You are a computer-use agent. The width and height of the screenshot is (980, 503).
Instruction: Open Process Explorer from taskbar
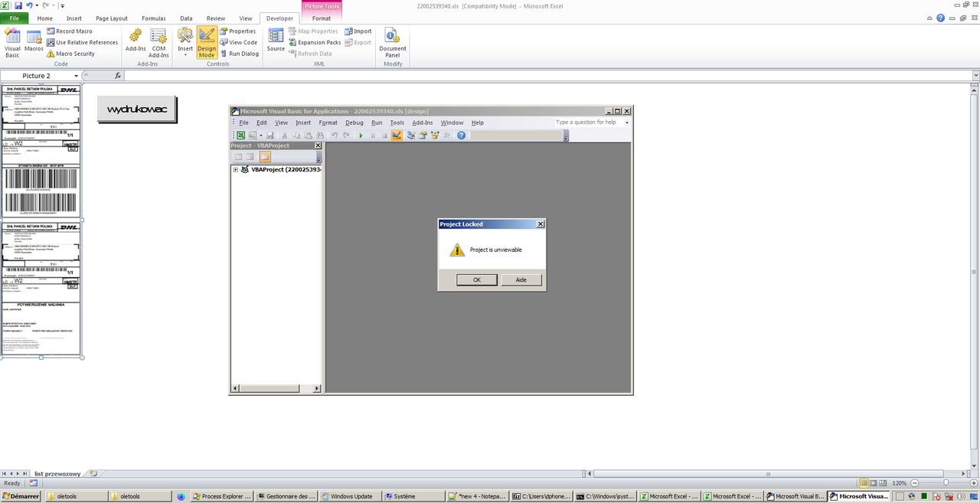point(221,496)
